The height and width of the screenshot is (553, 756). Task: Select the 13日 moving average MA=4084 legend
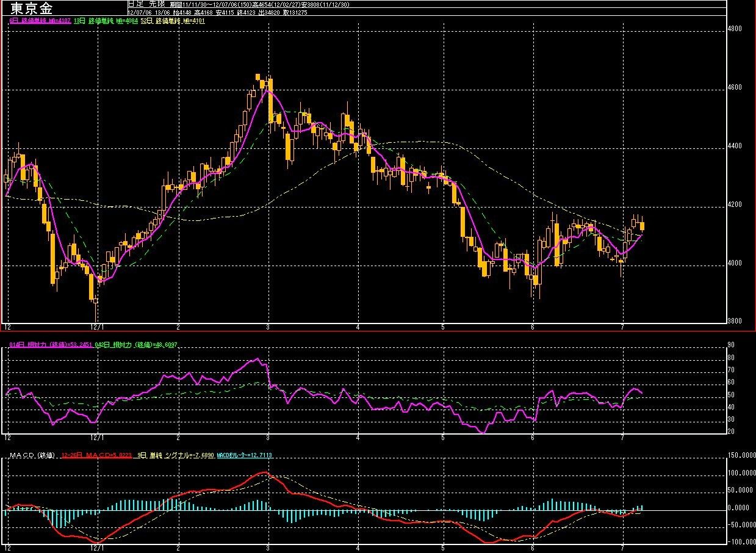[106, 21]
